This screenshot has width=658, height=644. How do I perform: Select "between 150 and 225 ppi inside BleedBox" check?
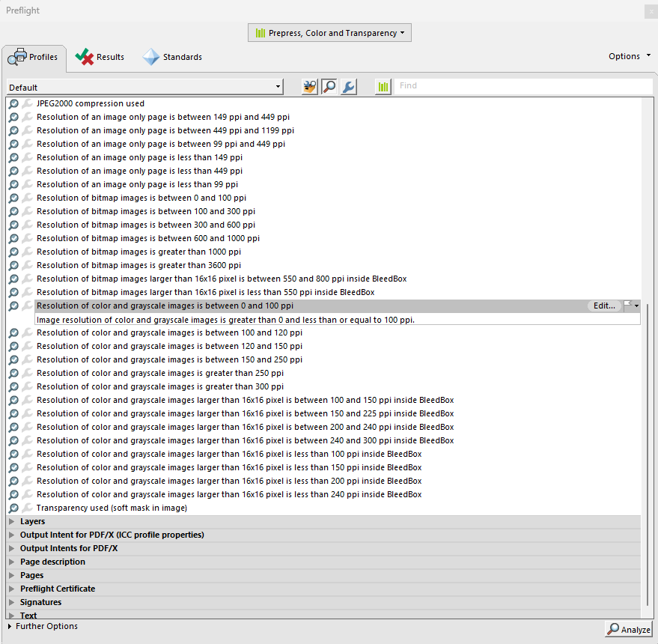[x=245, y=413]
